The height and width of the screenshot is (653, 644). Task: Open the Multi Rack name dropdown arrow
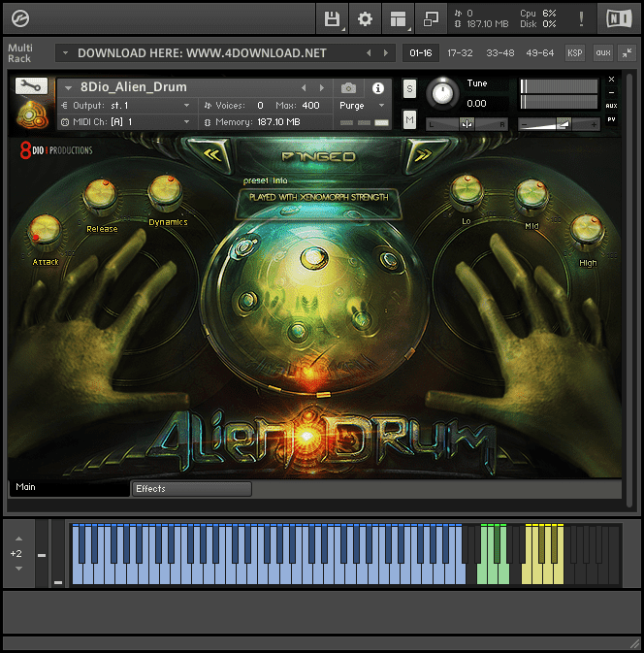click(65, 53)
